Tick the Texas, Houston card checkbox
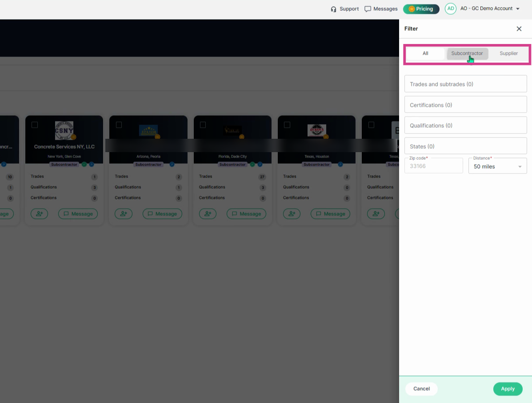This screenshot has width=532, height=403. pos(287,125)
